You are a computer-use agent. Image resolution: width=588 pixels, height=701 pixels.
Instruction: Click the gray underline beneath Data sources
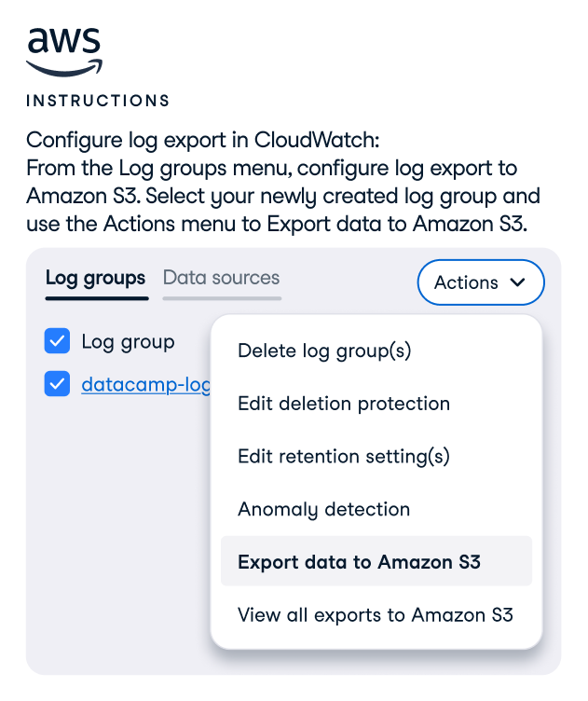pos(222,298)
